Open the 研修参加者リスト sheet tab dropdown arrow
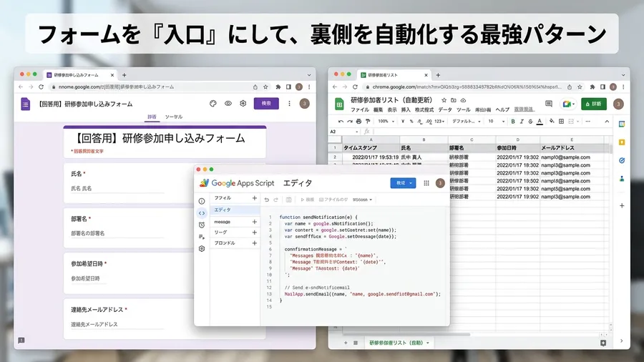The width and height of the screenshot is (644, 362). 428,343
